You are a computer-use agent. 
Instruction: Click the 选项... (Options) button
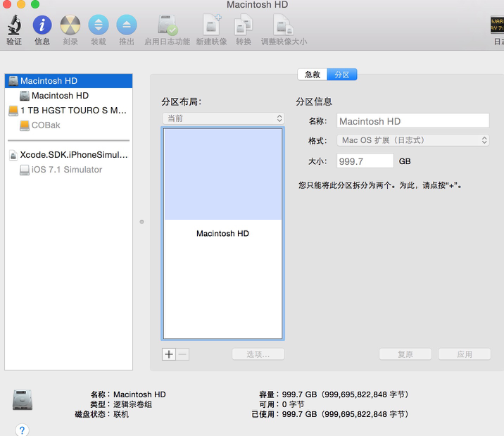tap(258, 354)
